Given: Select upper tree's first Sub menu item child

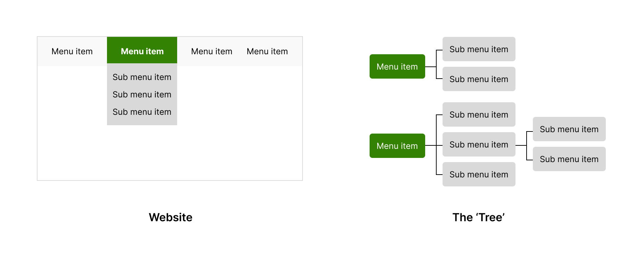Looking at the screenshot, I should tap(479, 49).
